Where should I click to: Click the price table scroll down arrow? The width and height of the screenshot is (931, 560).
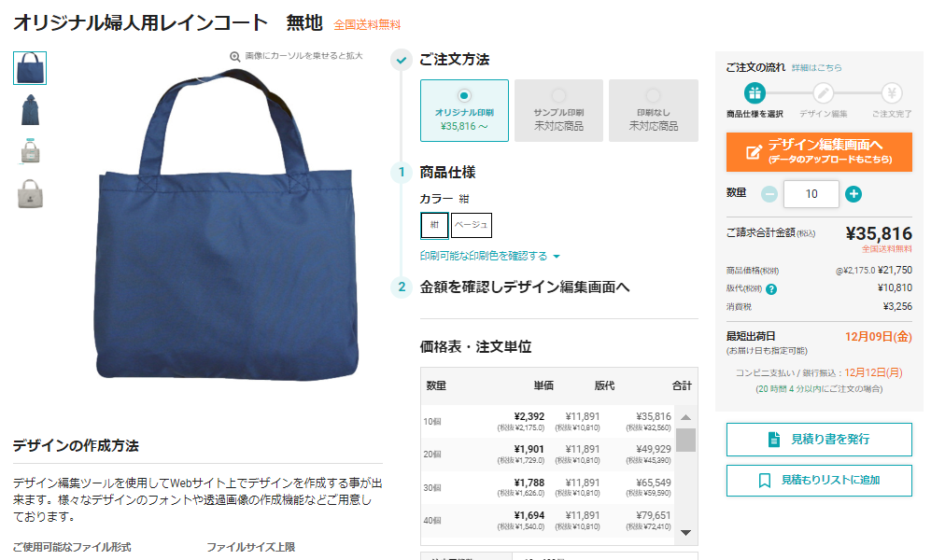(x=685, y=532)
